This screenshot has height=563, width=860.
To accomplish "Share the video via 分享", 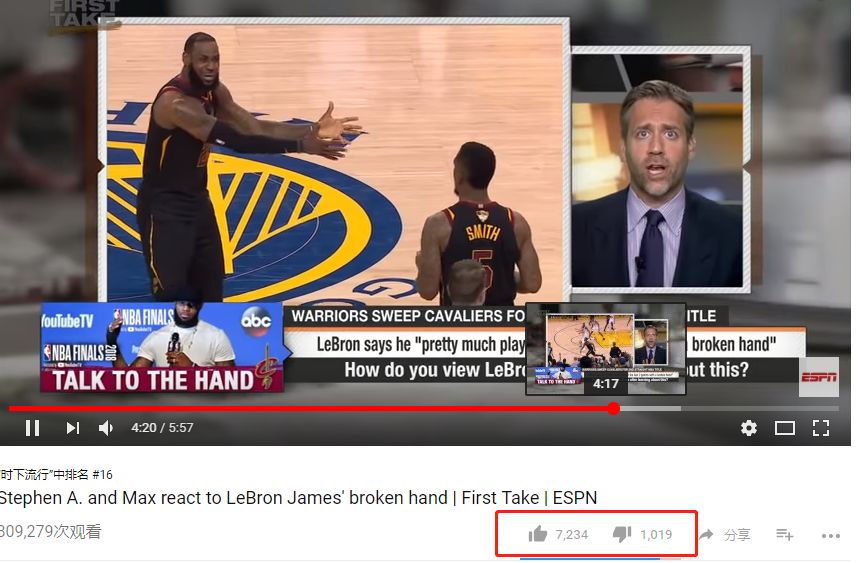I will click(x=725, y=534).
